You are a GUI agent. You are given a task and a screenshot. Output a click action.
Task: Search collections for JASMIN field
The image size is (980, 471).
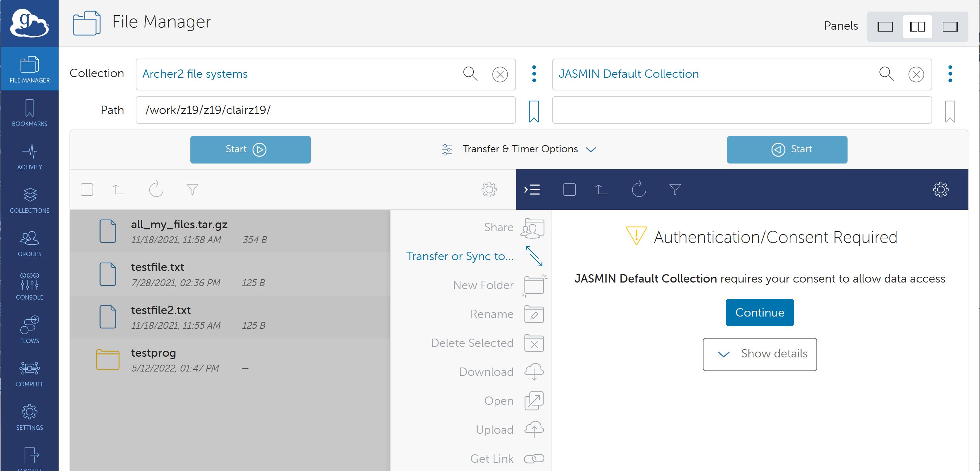point(886,74)
